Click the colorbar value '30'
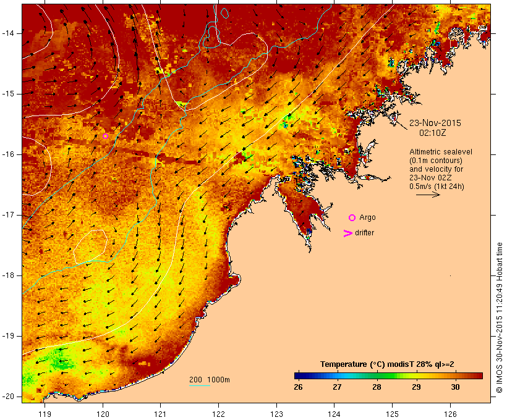The width and height of the screenshot is (507, 420). 455,387
